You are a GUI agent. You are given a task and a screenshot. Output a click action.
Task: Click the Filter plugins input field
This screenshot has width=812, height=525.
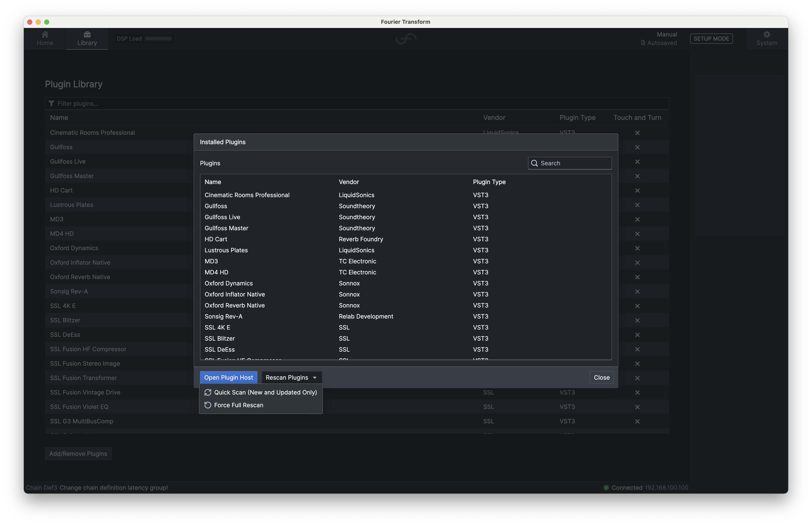(357, 103)
